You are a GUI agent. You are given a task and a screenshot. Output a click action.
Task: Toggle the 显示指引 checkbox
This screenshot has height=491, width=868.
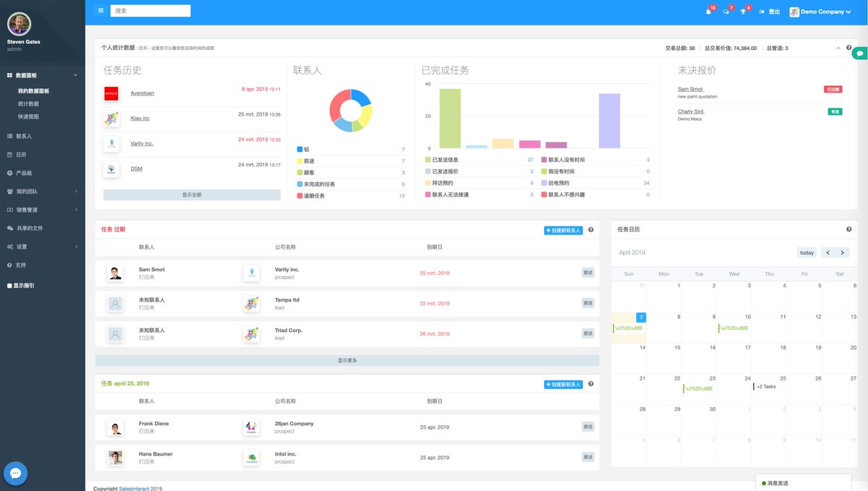click(9, 286)
